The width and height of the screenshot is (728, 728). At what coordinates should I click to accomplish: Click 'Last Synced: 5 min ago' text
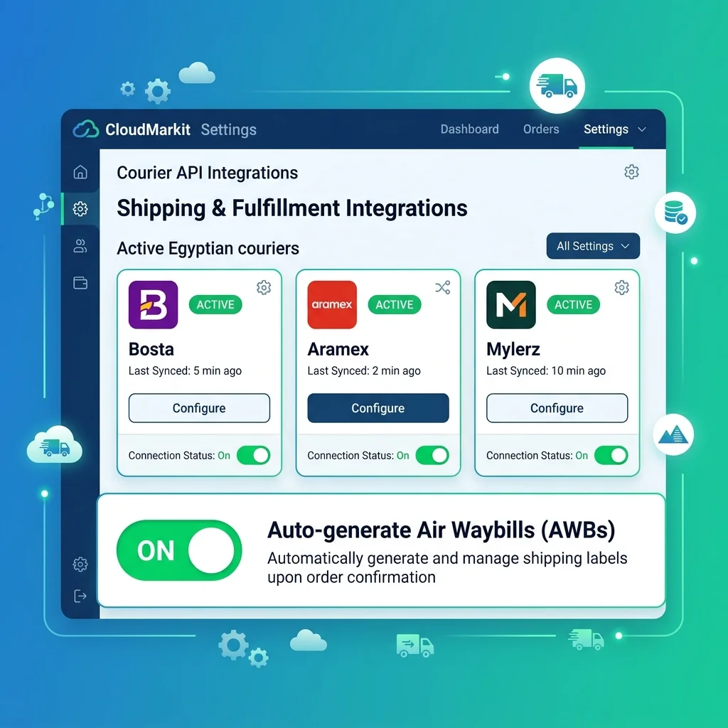tap(185, 370)
